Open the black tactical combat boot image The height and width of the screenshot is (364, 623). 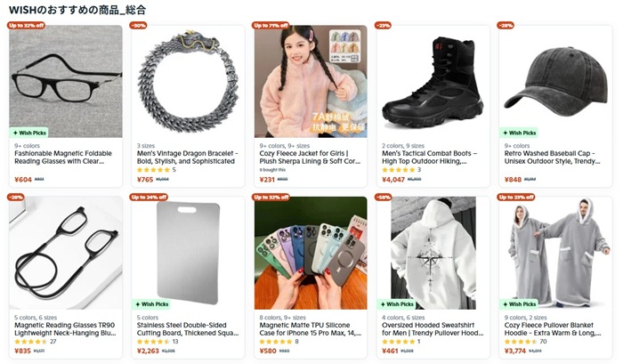[x=433, y=82]
